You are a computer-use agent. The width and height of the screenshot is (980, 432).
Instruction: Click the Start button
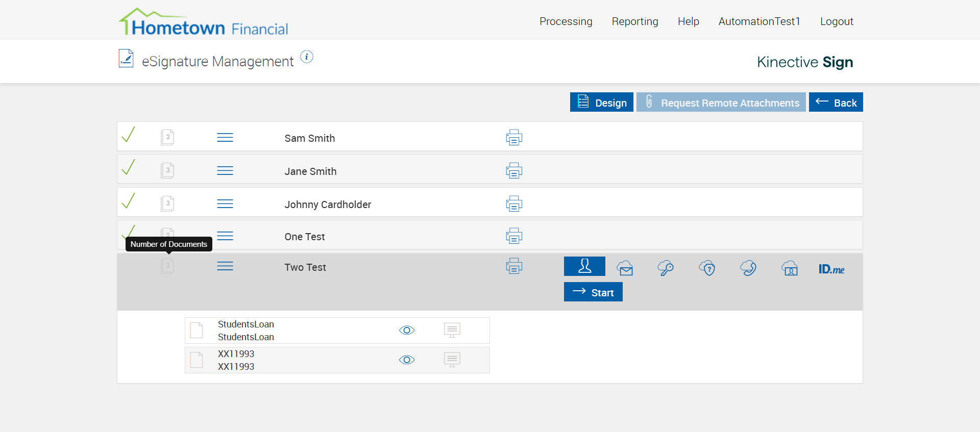(x=593, y=292)
